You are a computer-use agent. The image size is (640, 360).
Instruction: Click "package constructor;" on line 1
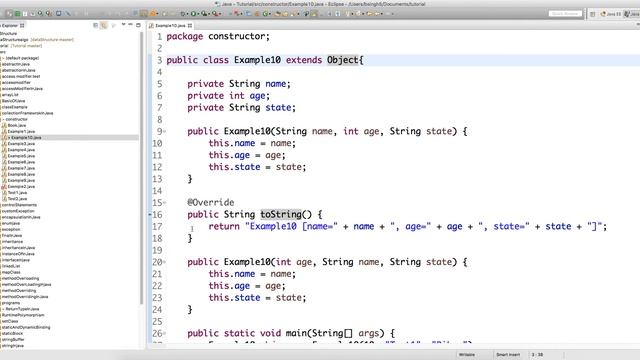218,36
